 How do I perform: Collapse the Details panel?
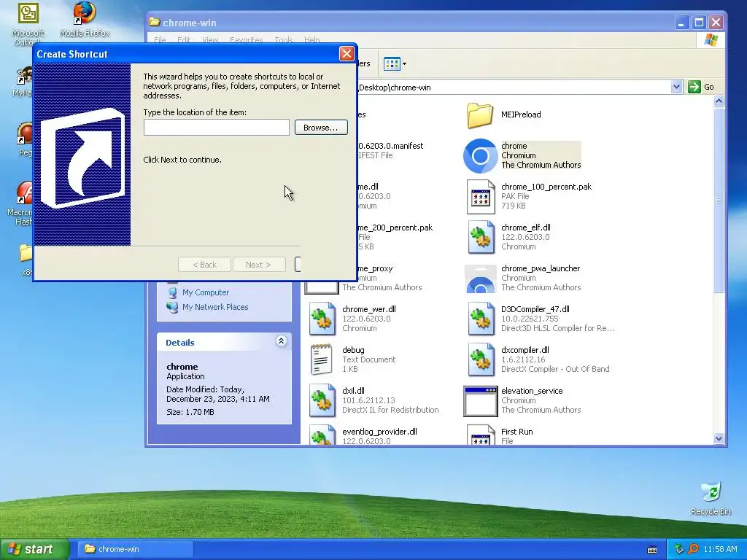281,341
